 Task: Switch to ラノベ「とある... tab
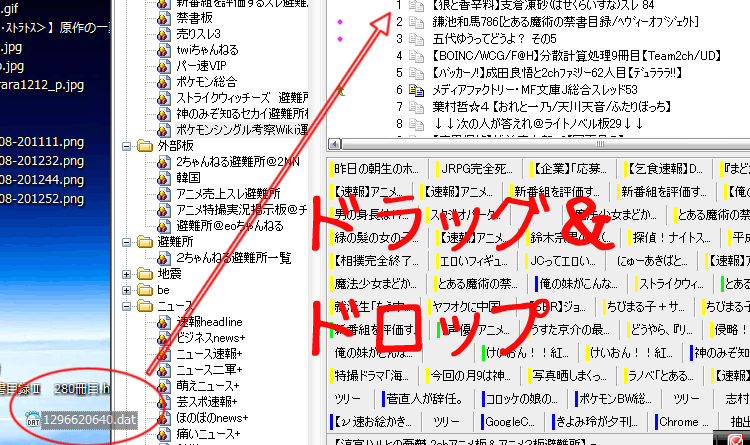[x=661, y=376]
